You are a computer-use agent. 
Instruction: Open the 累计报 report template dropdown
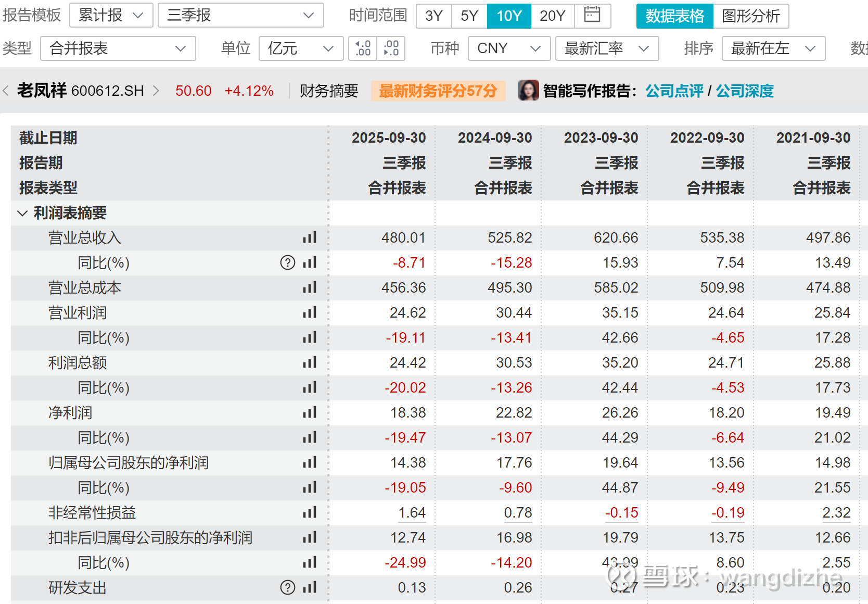111,16
